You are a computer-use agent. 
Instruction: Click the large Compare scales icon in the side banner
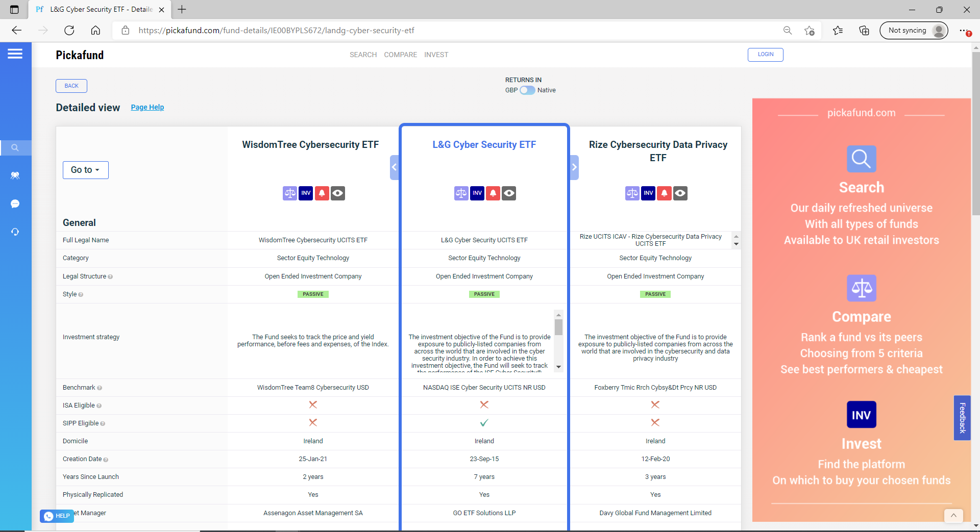pyautogui.click(x=862, y=288)
